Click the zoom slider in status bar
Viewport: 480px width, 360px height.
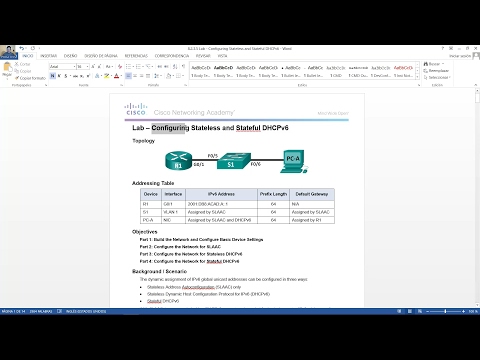pos(445,311)
